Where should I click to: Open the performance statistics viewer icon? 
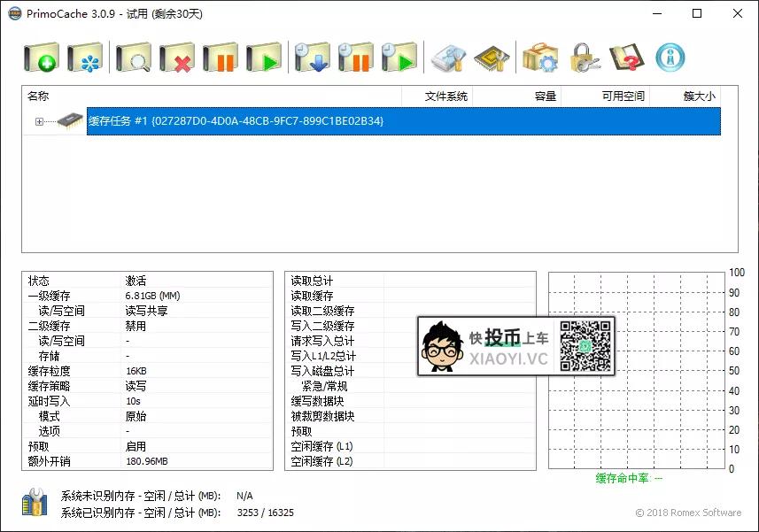click(447, 56)
